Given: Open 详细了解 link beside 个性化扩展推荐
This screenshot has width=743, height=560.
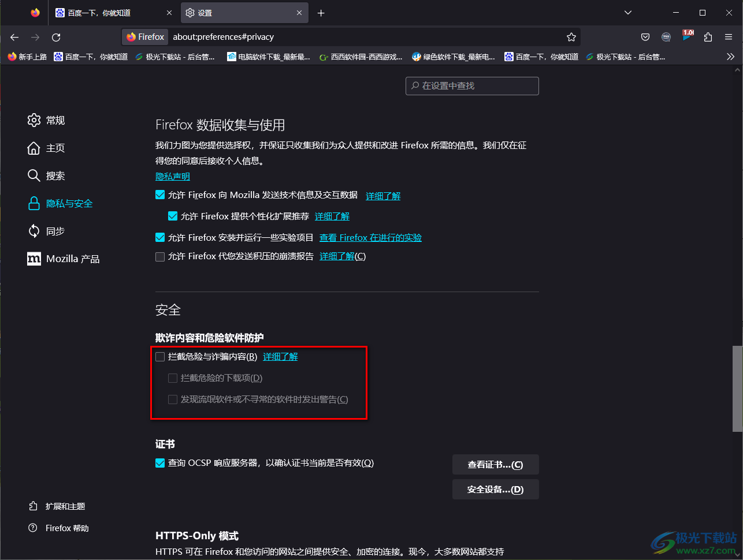Looking at the screenshot, I should click(x=332, y=216).
